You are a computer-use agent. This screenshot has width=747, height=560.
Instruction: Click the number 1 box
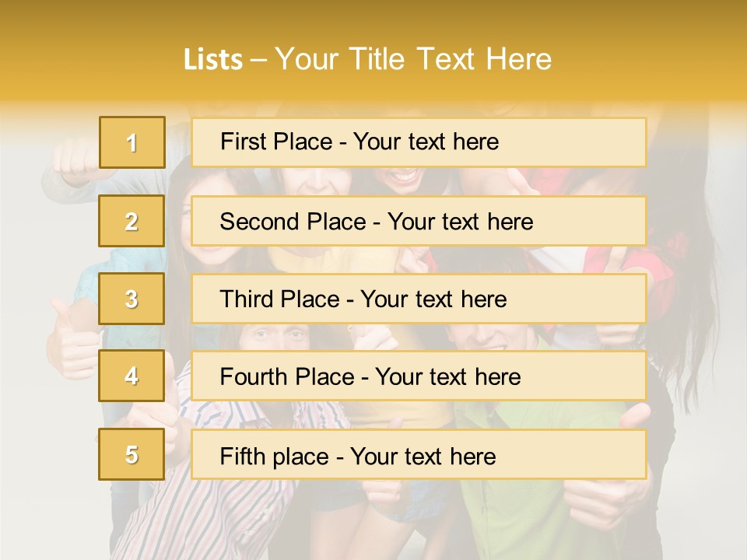132,142
